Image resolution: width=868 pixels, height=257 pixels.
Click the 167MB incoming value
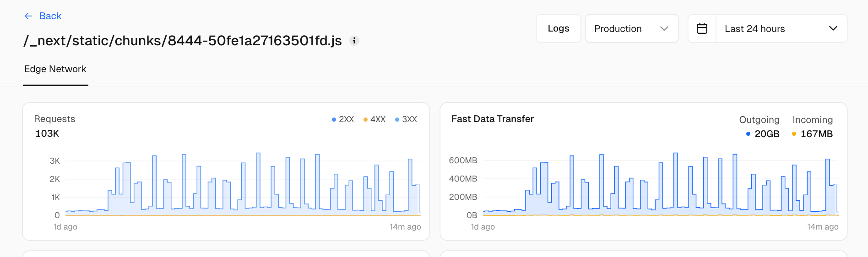[816, 134]
